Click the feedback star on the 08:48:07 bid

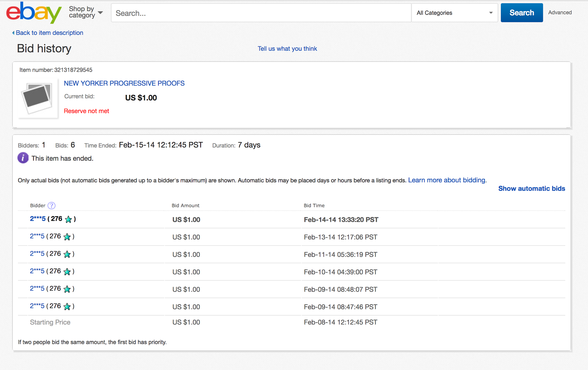coord(67,289)
